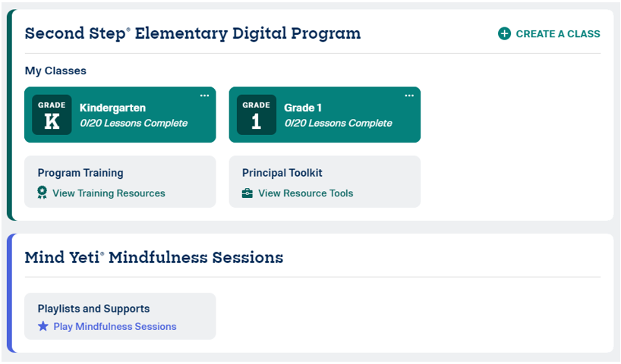Click the toolkit briefcase icon
This screenshot has width=621, height=364.
(x=247, y=193)
